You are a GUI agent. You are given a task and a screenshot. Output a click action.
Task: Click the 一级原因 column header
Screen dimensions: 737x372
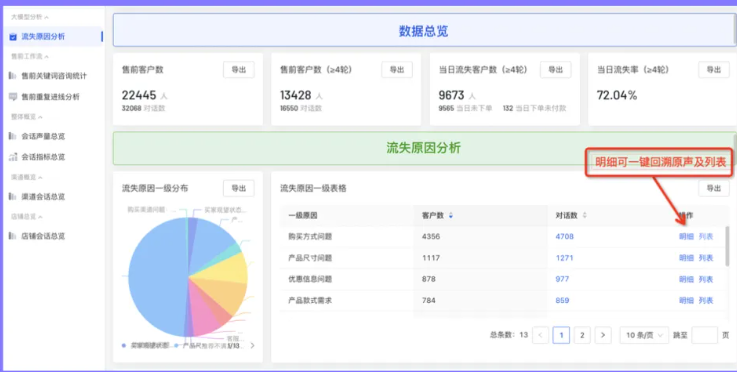pos(303,215)
